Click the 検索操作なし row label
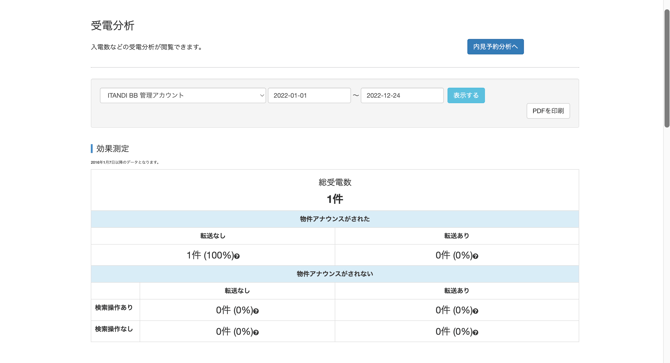Viewport: 670px width, 363px height. pyautogui.click(x=114, y=329)
